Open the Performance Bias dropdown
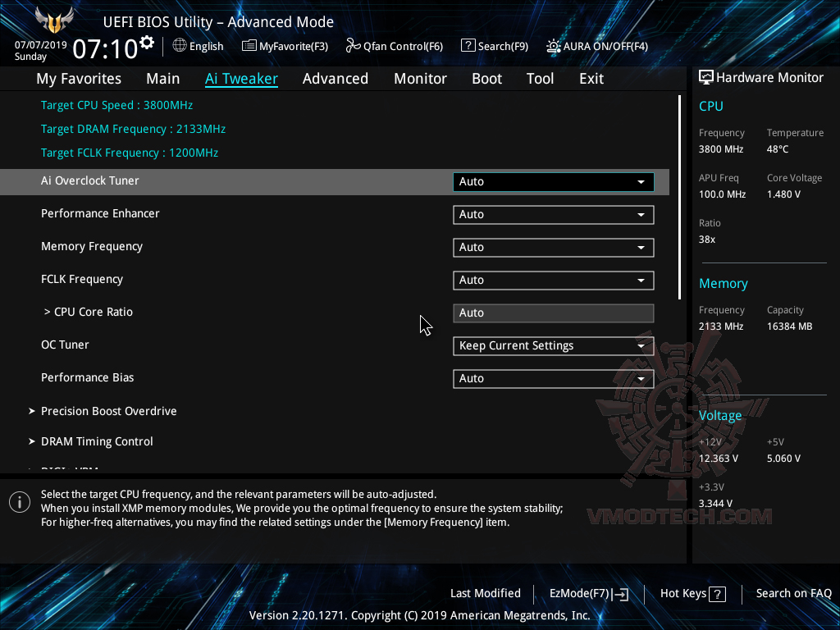This screenshot has width=840, height=630. tap(554, 378)
